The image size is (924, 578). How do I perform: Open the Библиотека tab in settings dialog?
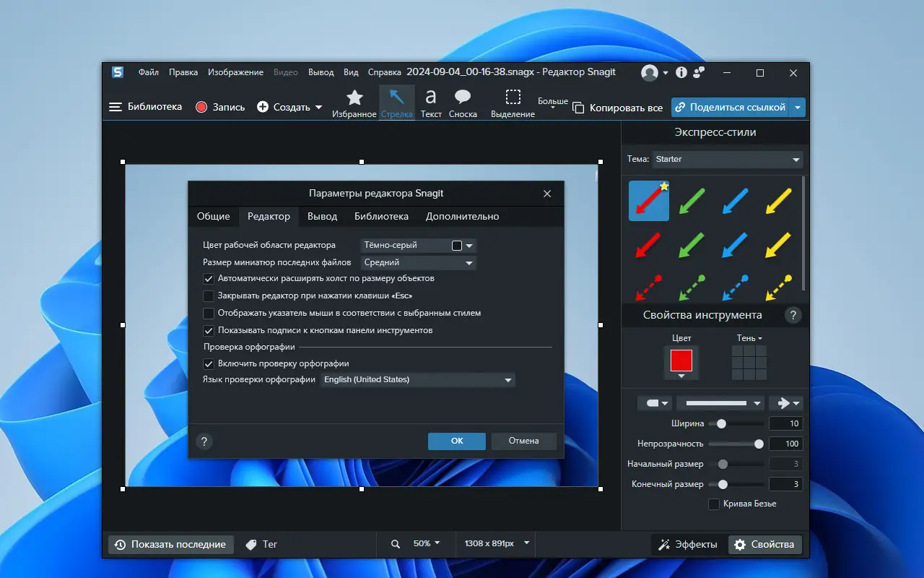(x=381, y=216)
